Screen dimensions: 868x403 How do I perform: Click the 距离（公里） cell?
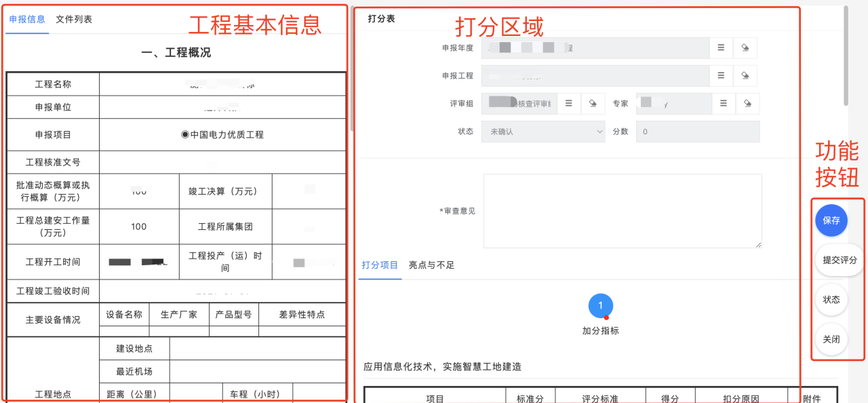point(134,394)
